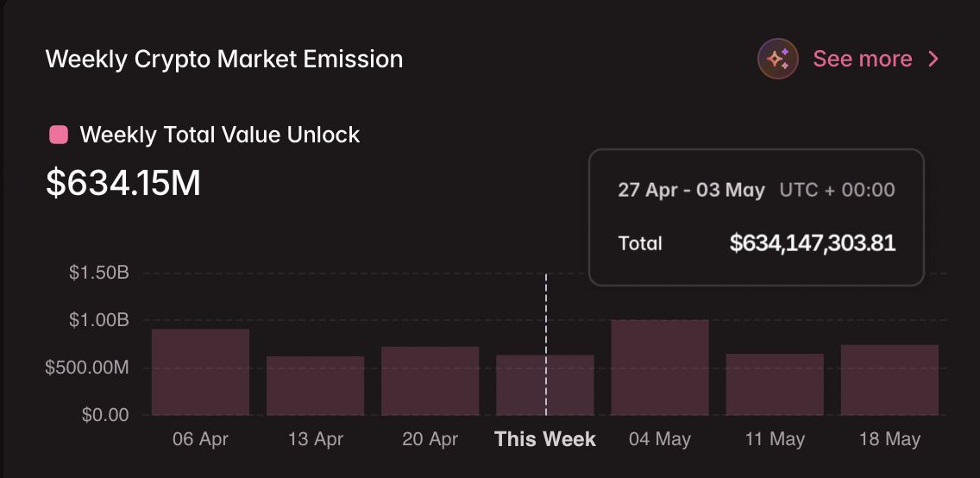The height and width of the screenshot is (478, 980).
Task: Click the 04 May axis label
Action: tap(659, 439)
